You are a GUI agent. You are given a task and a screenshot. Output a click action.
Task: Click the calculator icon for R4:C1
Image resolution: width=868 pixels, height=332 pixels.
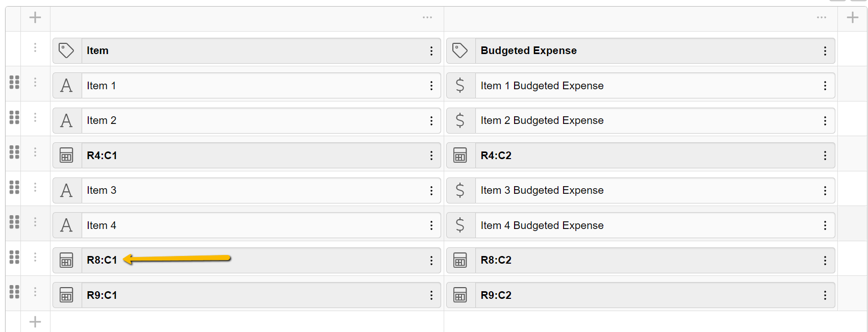(x=67, y=156)
